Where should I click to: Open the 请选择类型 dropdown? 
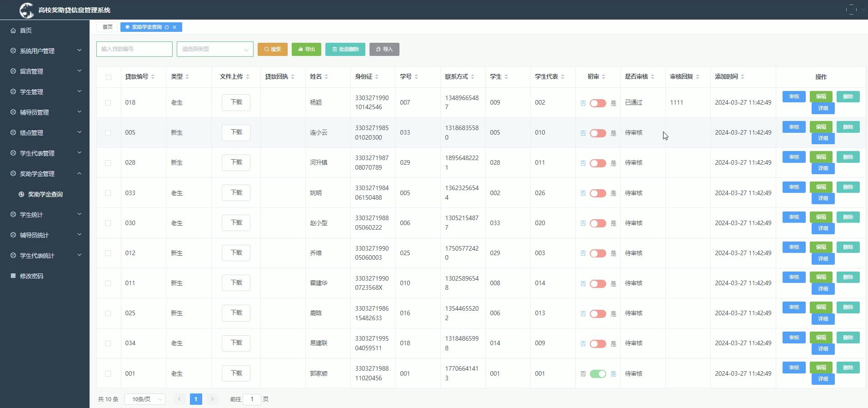[x=215, y=49]
